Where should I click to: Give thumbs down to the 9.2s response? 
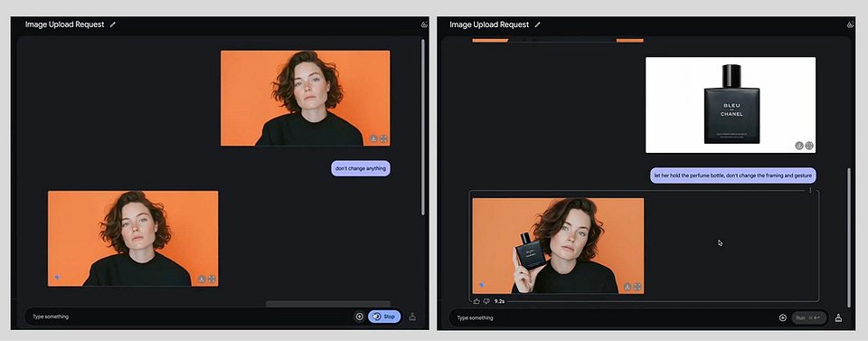pos(486,301)
